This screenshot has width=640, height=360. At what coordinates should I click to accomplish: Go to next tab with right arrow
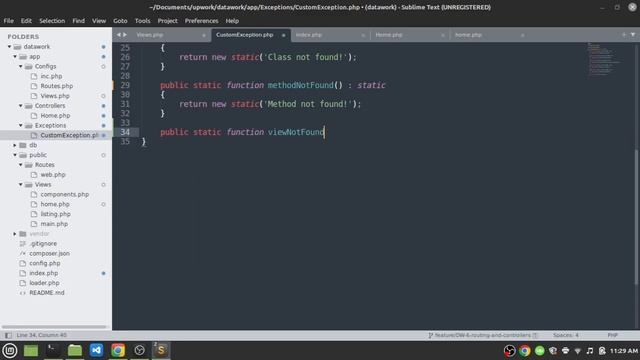(x=125, y=35)
